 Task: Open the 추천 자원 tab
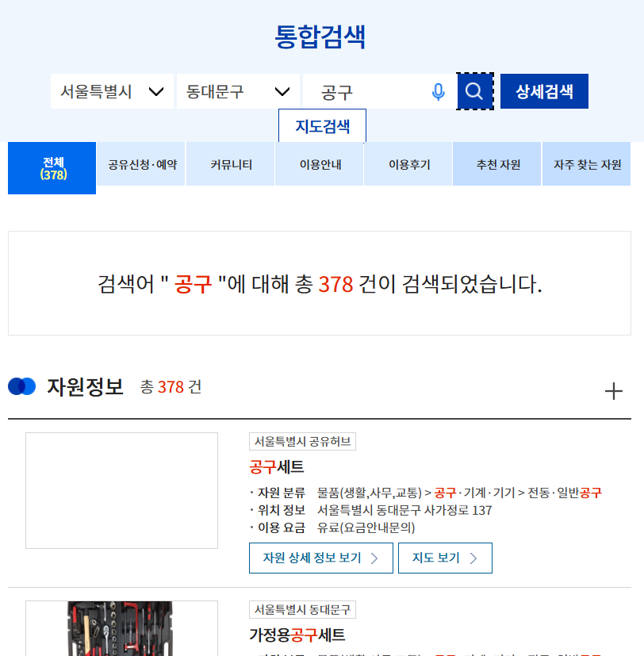(x=496, y=163)
